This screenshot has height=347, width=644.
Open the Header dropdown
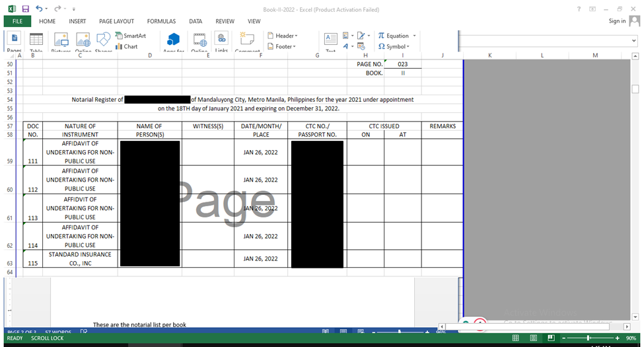pyautogui.click(x=283, y=36)
